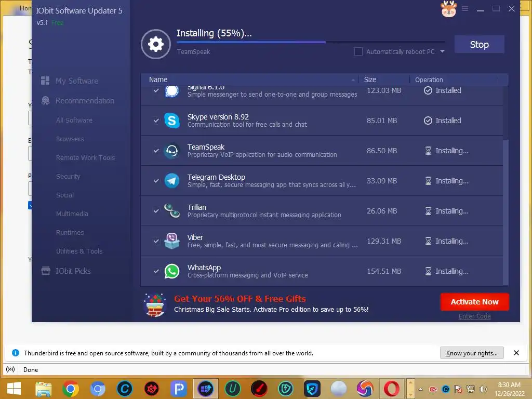Viewport: 532px width, 399px height.
Task: Toggle the Skype row checkbox
Action: point(156,121)
